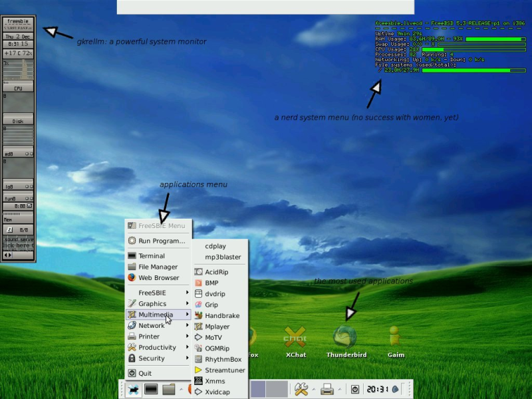Click the Mem panel in gkrellm

19,219
